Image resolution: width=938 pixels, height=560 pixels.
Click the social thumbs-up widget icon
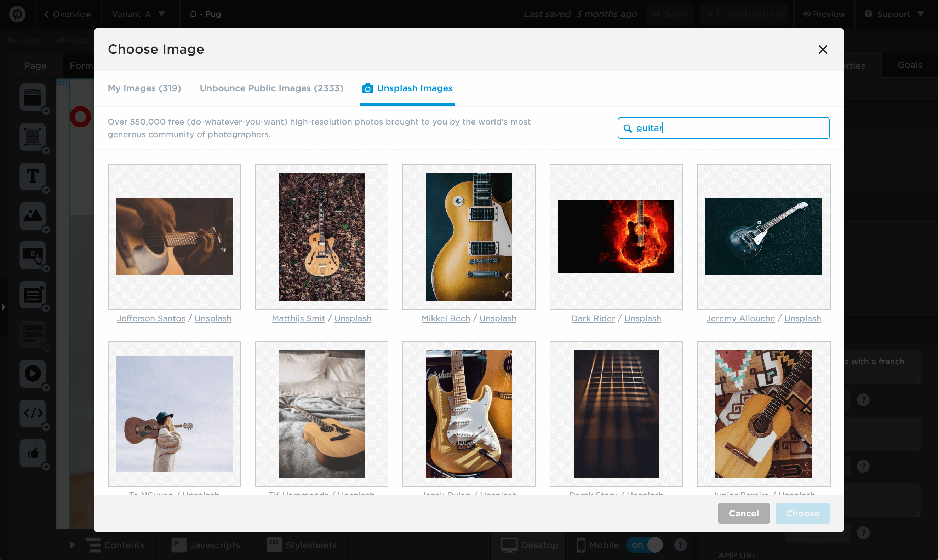(x=33, y=453)
